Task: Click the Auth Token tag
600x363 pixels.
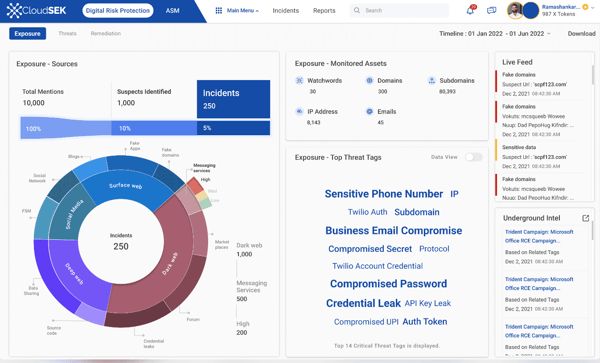Action: point(425,322)
